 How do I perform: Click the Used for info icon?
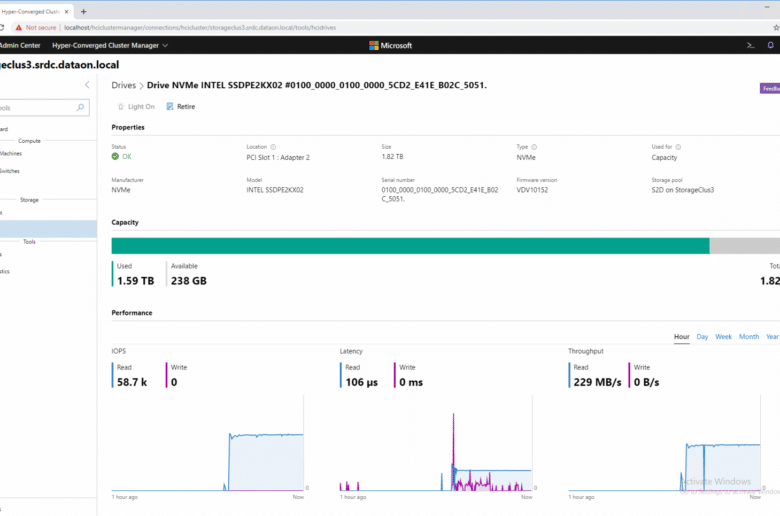[678, 147]
